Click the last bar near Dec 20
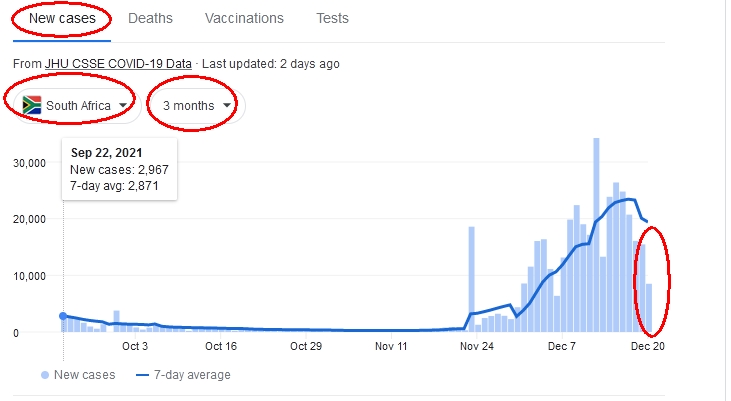731x401 pixels. [648, 308]
